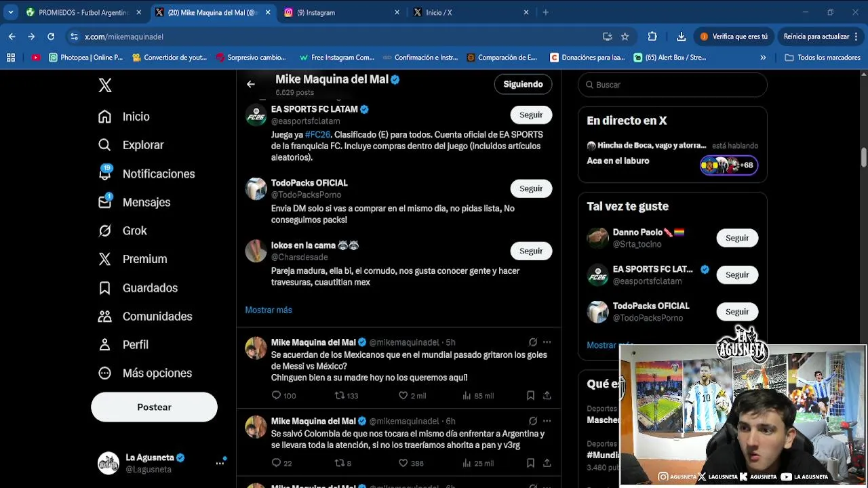Open Explorar search page
This screenshot has width=868, height=488.
pyautogui.click(x=131, y=145)
